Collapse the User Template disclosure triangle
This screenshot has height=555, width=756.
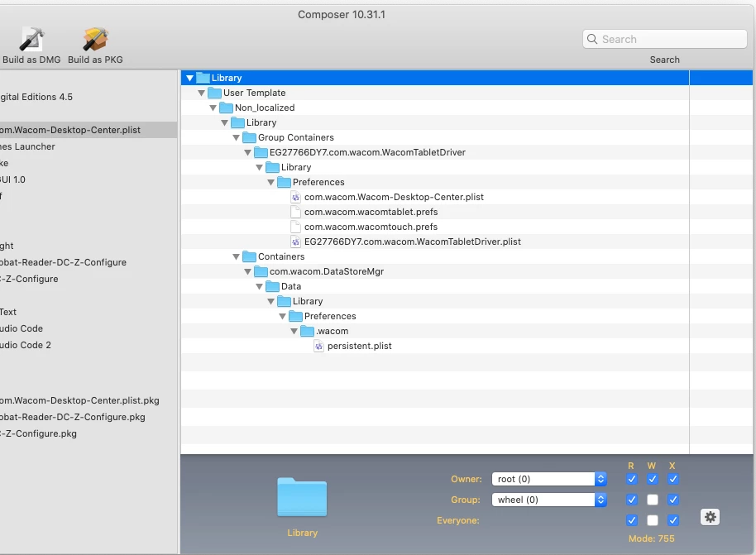(202, 93)
